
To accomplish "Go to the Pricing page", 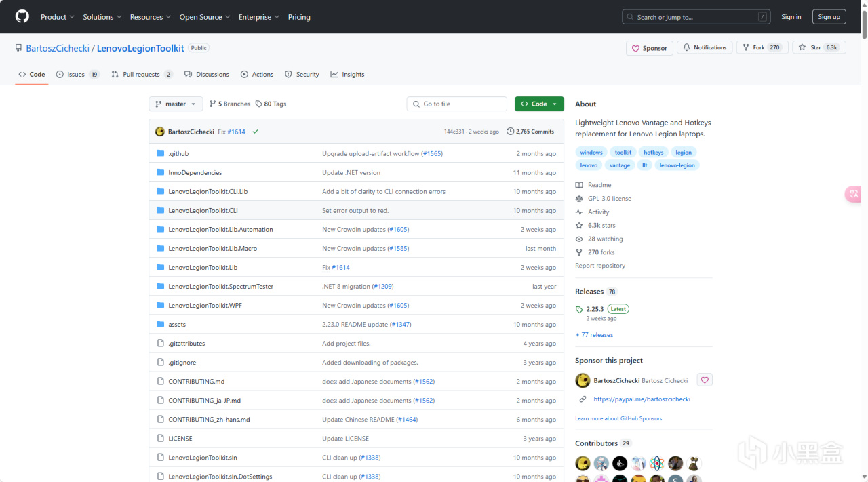I will tap(299, 17).
